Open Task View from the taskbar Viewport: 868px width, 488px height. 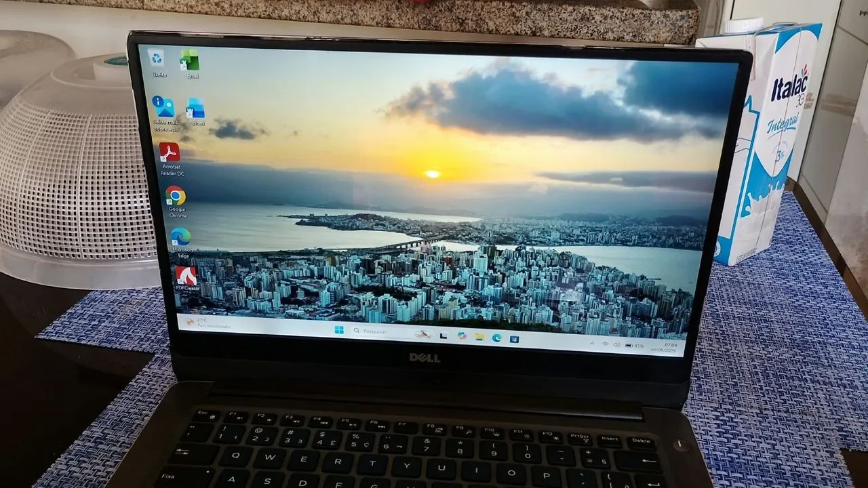tap(443, 335)
